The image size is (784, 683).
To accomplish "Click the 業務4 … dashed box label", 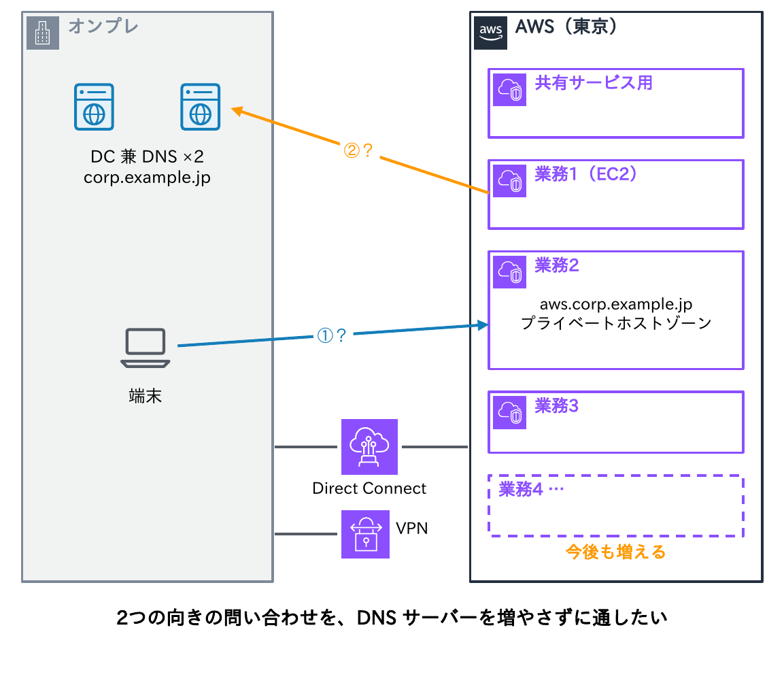I will tap(531, 489).
